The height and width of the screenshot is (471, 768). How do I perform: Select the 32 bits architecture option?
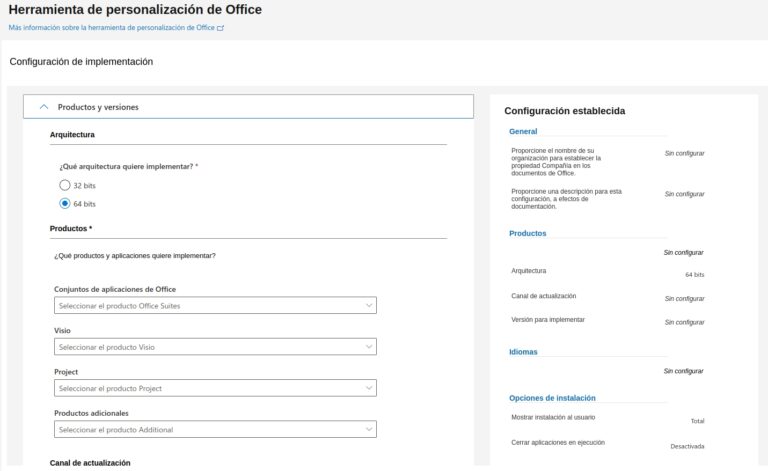click(65, 185)
